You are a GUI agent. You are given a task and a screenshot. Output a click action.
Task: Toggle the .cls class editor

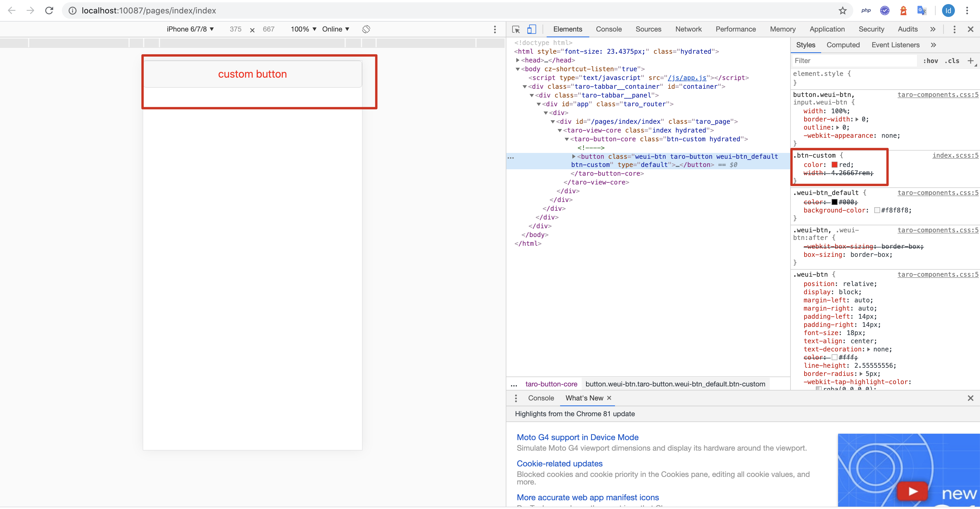coord(952,61)
